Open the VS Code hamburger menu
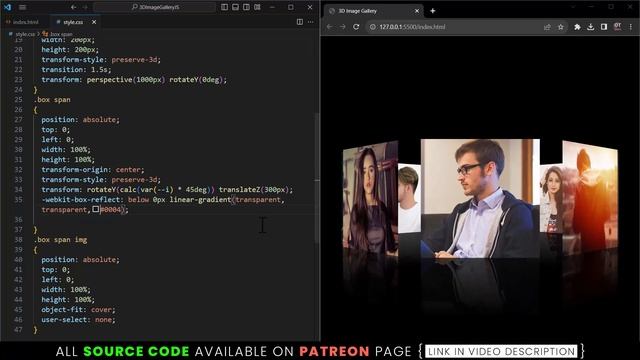Viewport: 640px width, 360px height. pyautogui.click(x=22, y=7)
